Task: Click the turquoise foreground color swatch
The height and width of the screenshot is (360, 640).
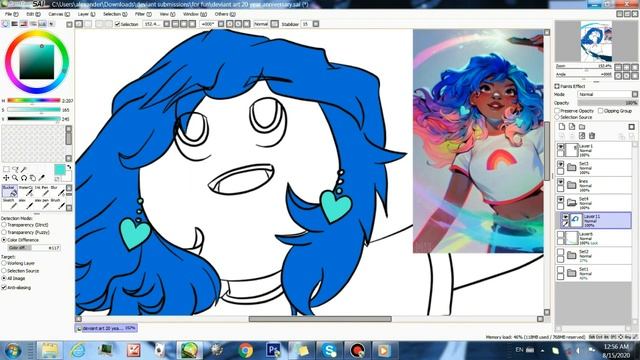Action: click(60, 170)
